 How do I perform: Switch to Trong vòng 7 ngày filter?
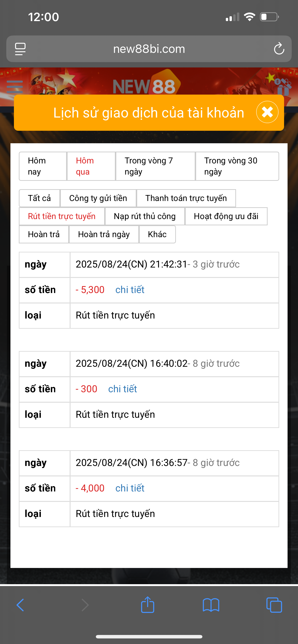click(155, 166)
